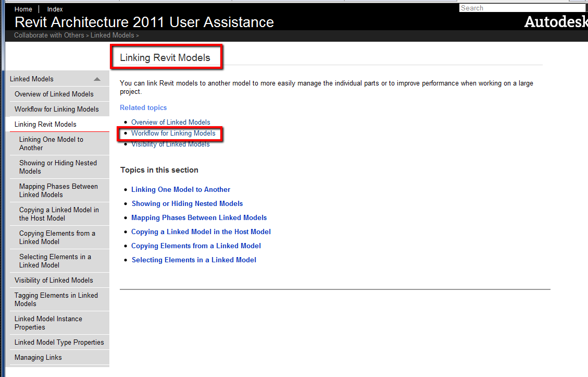This screenshot has height=377, width=588.
Task: Collapse the Linked Models section arrow
Action: tap(97, 79)
